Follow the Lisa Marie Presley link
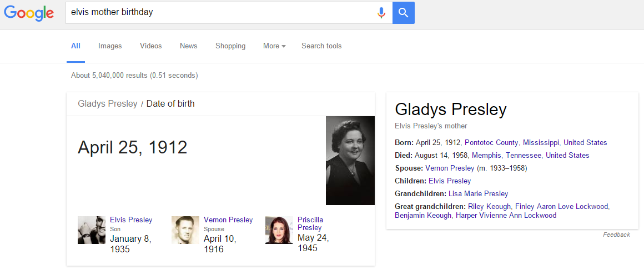 pyautogui.click(x=478, y=194)
